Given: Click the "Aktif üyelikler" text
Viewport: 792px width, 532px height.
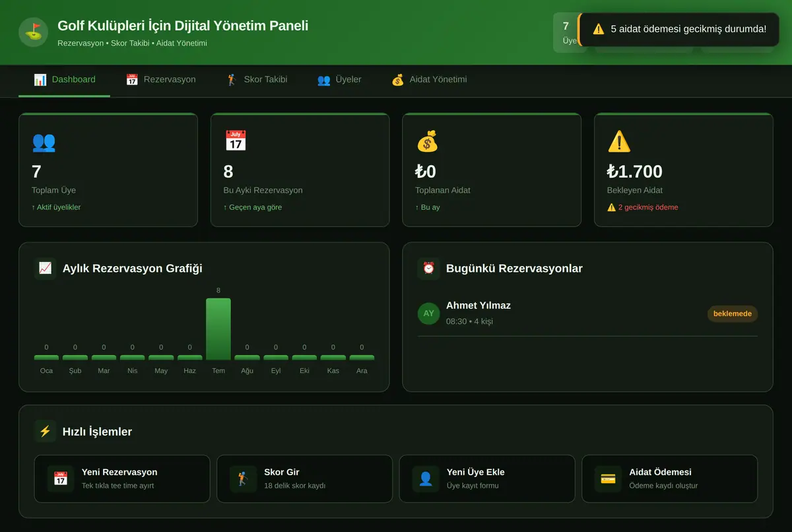Looking at the screenshot, I should [56, 207].
